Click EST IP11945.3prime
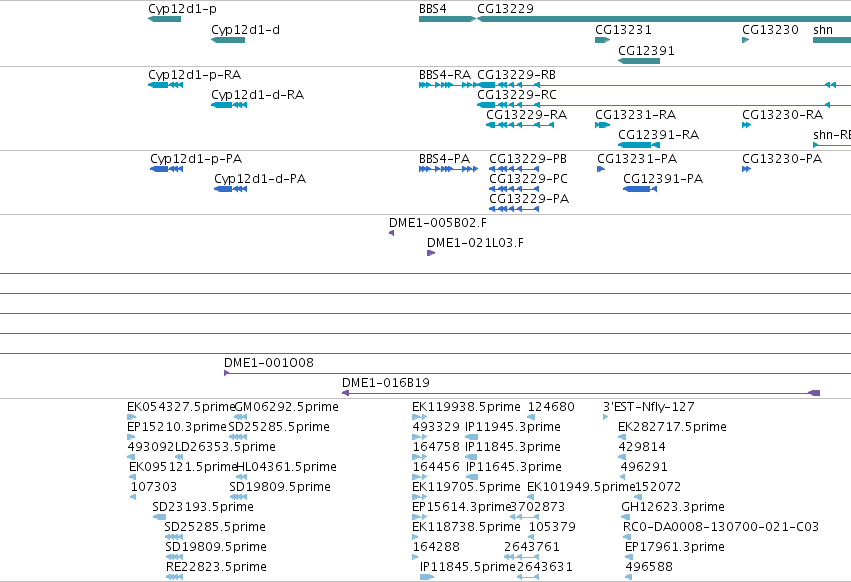 pos(472,437)
